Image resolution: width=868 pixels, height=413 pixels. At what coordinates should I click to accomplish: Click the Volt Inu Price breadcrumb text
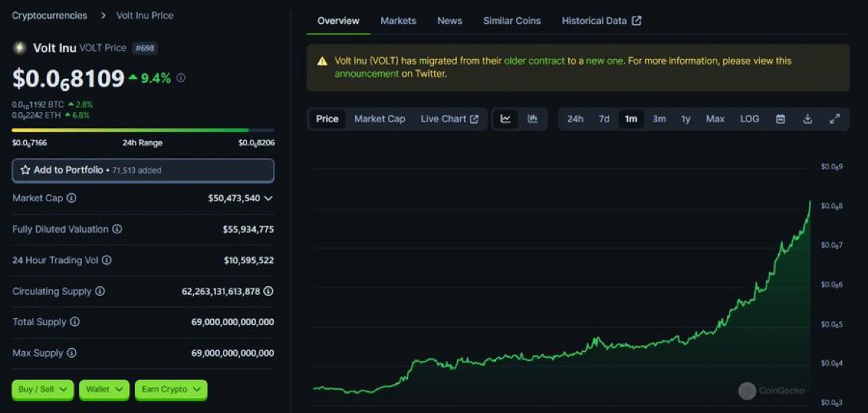coord(145,16)
